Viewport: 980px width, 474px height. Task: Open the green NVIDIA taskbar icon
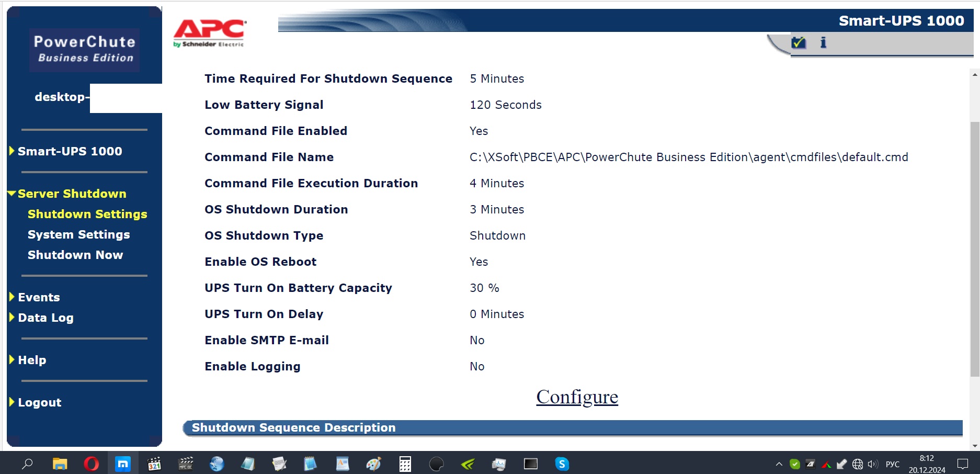[468, 464]
